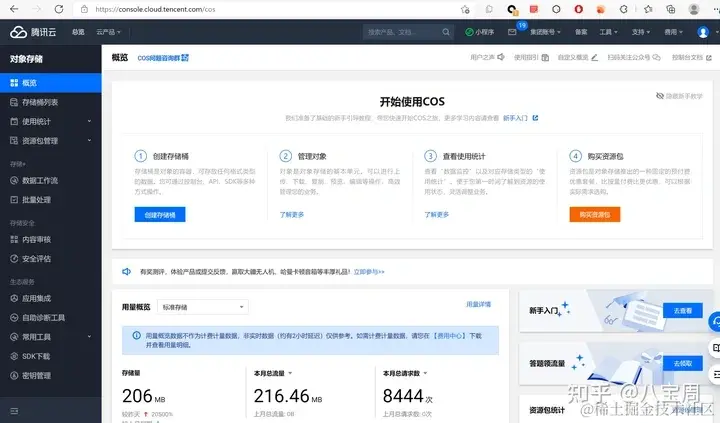
Task: Expand the 云产品 menu
Action: (108, 32)
